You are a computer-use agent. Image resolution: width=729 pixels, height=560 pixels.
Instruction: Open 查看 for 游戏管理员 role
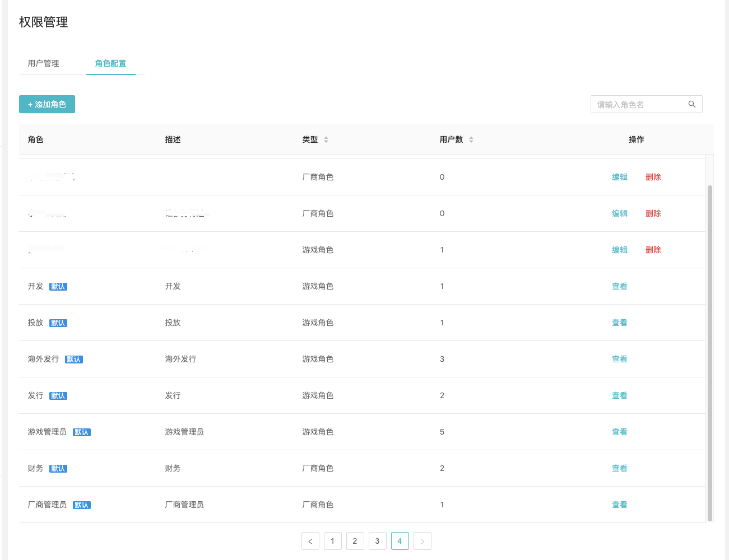(620, 432)
